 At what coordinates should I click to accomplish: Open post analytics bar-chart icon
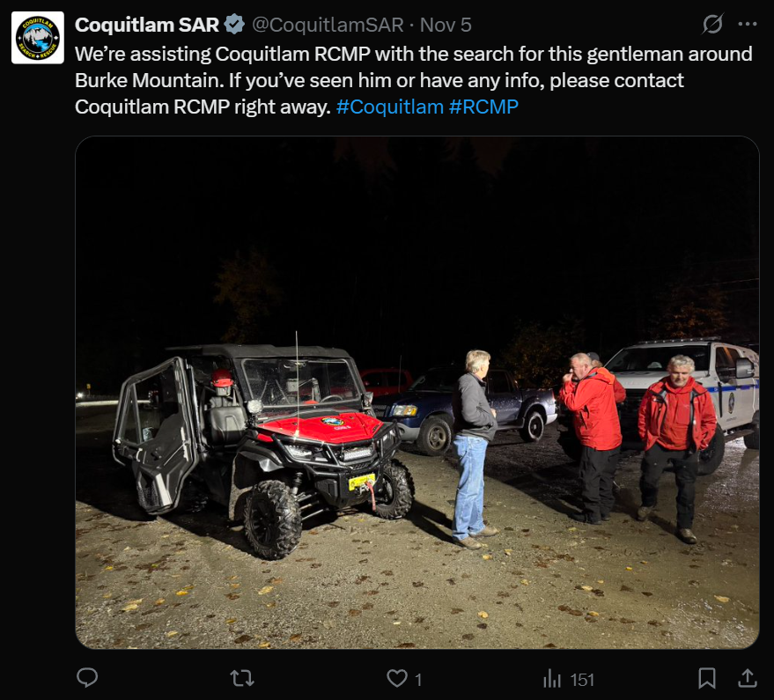(x=552, y=678)
